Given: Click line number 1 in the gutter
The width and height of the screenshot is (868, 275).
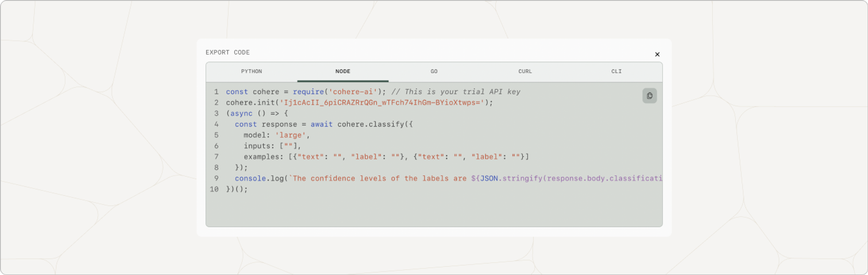Looking at the screenshot, I should [x=216, y=92].
